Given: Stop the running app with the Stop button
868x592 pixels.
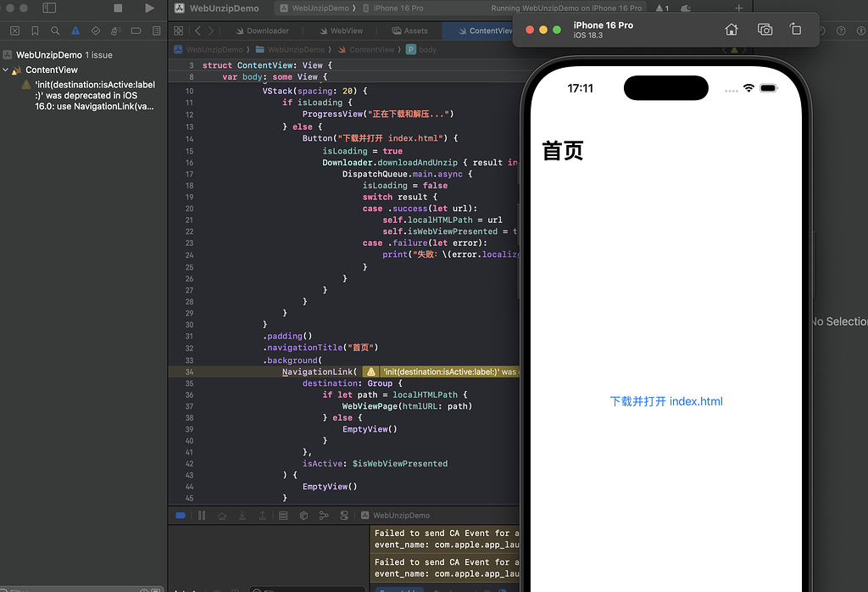Looking at the screenshot, I should click(x=119, y=8).
